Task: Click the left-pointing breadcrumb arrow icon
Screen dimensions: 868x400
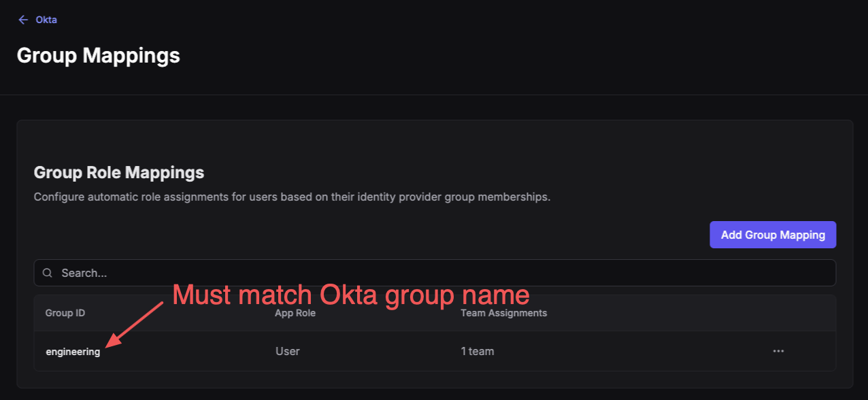Action: (23, 20)
